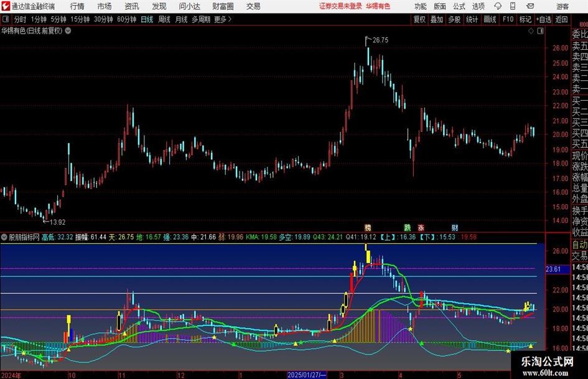Open the 市场 menu

coord(105,6)
